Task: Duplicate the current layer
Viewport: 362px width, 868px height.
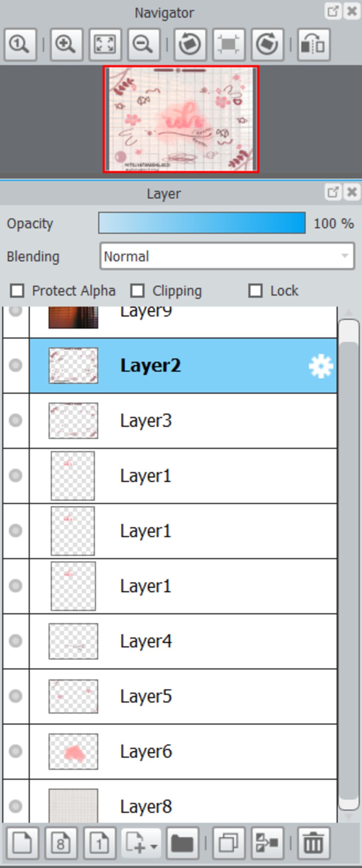Action: coord(228,843)
